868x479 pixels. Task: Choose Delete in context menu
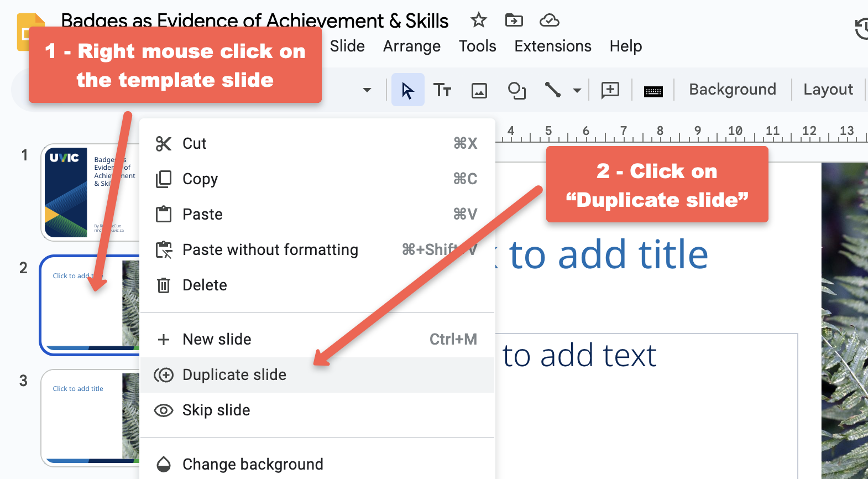(x=317, y=285)
